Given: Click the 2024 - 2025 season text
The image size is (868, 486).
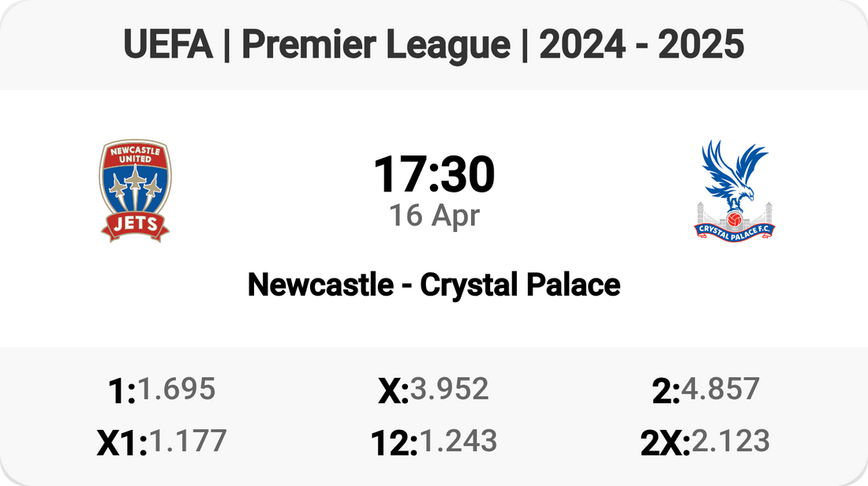Looking at the screenshot, I should [642, 46].
